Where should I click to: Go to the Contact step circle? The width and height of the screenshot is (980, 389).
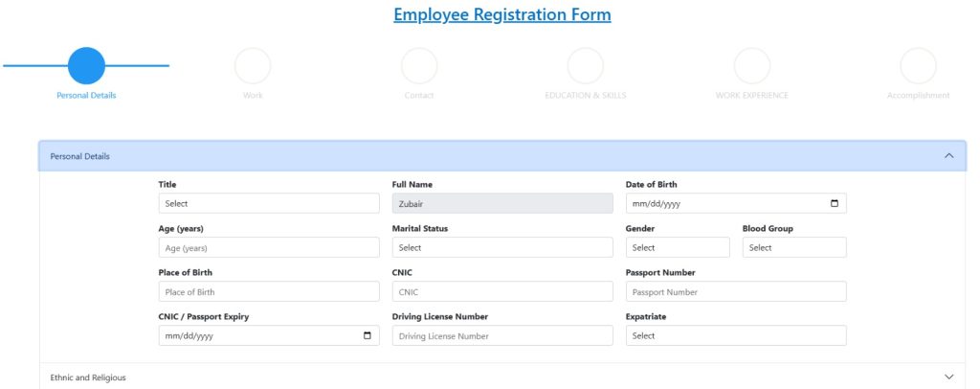419,65
